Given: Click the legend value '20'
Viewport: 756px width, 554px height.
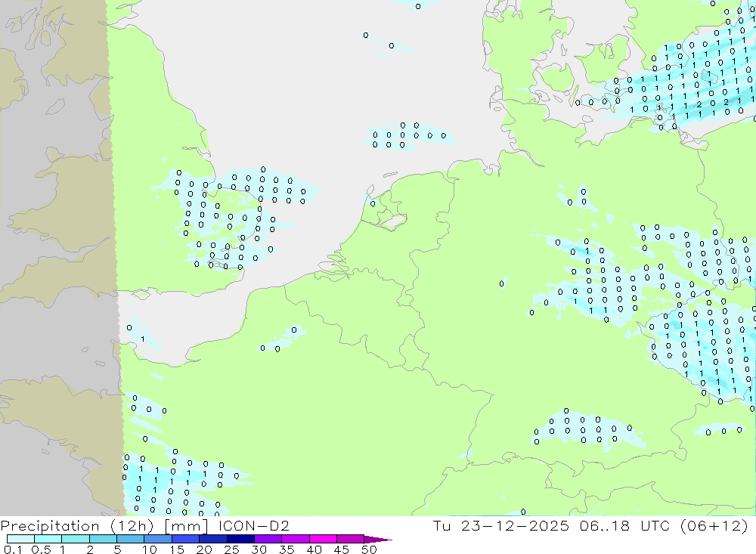Looking at the screenshot, I should [x=204, y=549].
